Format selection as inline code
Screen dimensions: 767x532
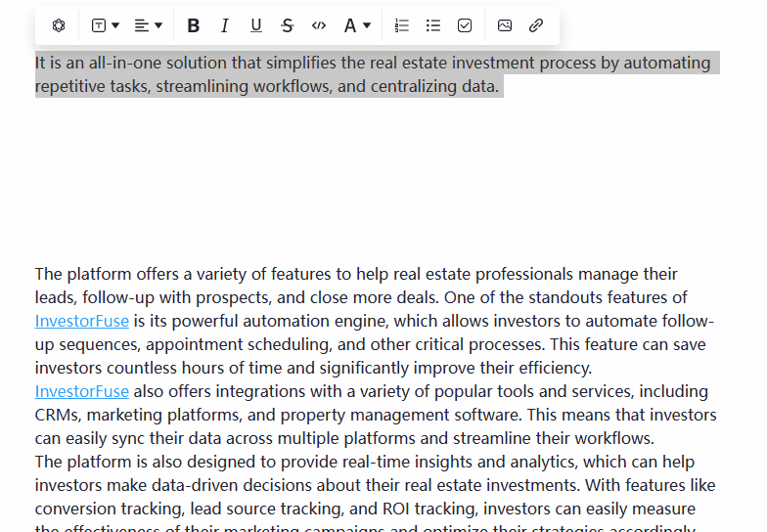(x=319, y=25)
